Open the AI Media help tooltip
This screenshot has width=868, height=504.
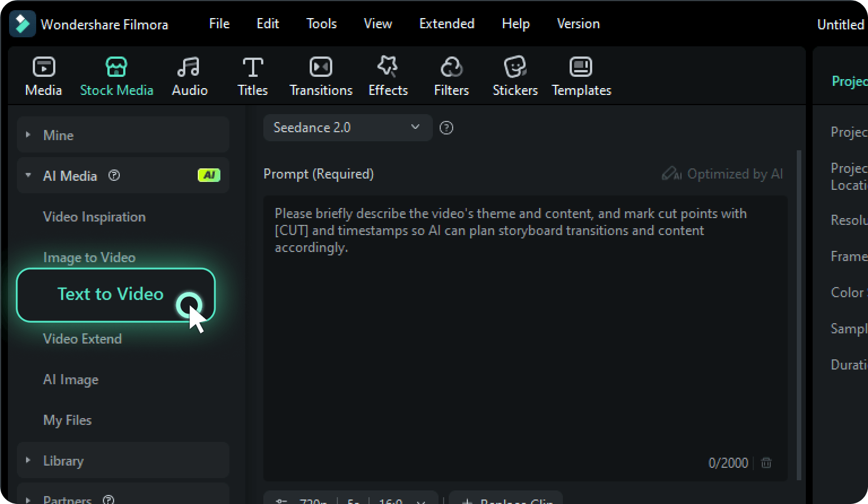pyautogui.click(x=114, y=176)
